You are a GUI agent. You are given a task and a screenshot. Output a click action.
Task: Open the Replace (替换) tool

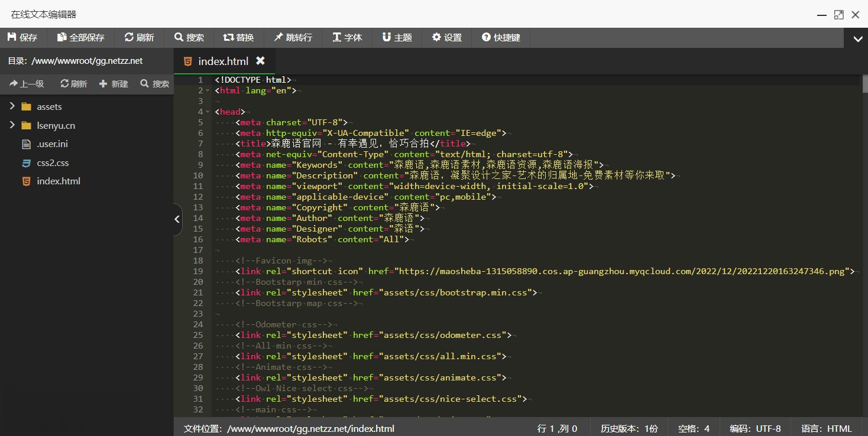(x=238, y=37)
